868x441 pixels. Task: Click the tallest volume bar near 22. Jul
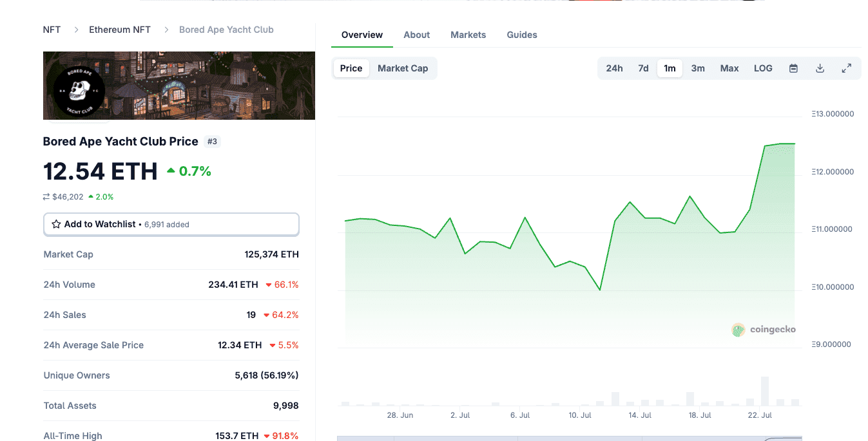(x=765, y=391)
